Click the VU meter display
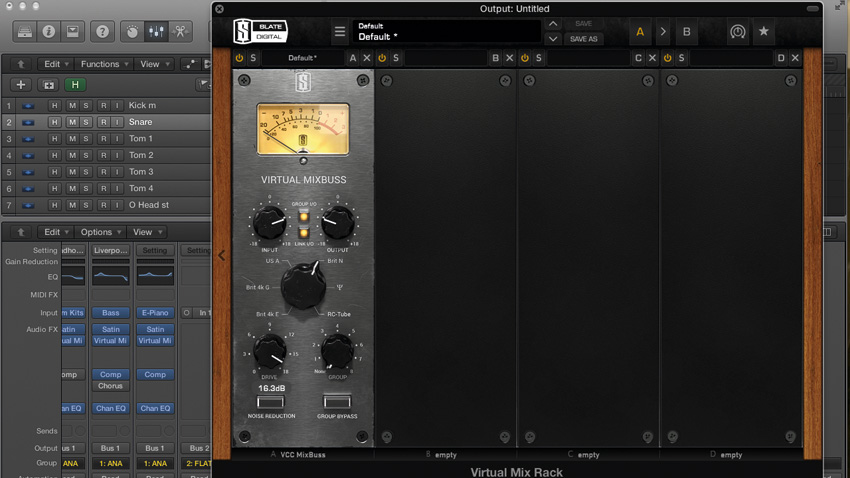The width and height of the screenshot is (850, 478). (303, 130)
